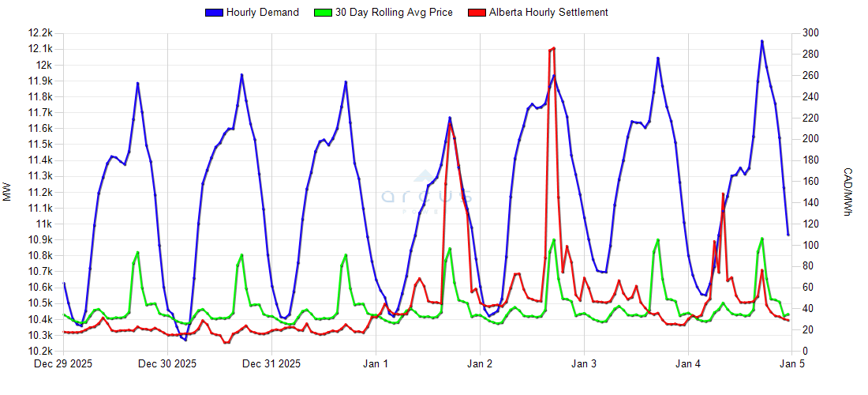Click the Jan 3 x-axis tick label
Image resolution: width=868 pixels, height=395 pixels.
[584, 364]
